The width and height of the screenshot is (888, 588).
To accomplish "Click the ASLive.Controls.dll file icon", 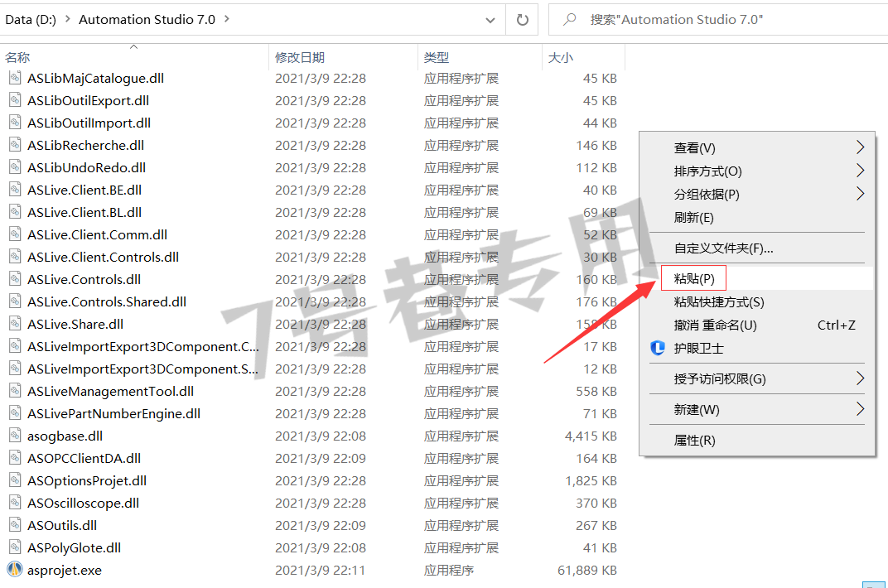I will 15,279.
